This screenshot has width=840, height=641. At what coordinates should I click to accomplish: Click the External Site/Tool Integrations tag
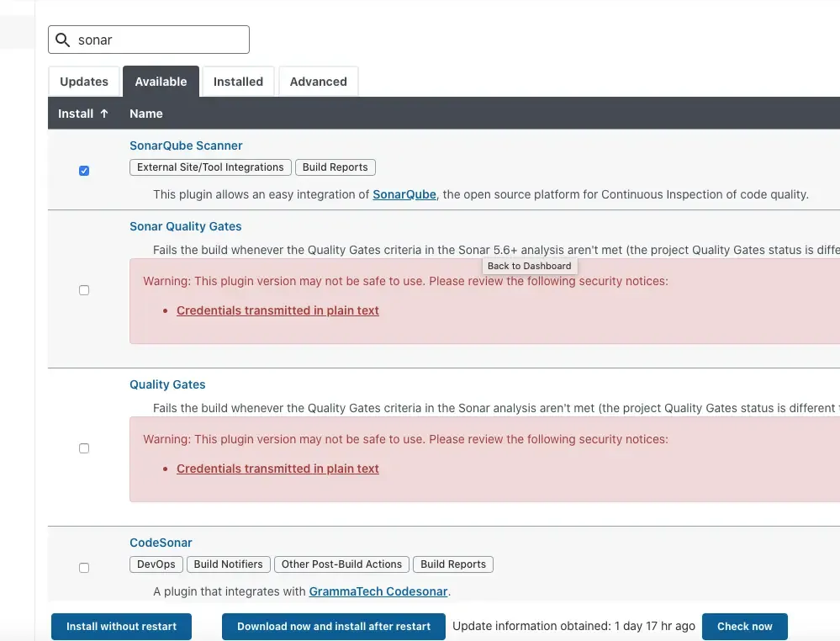click(x=209, y=167)
